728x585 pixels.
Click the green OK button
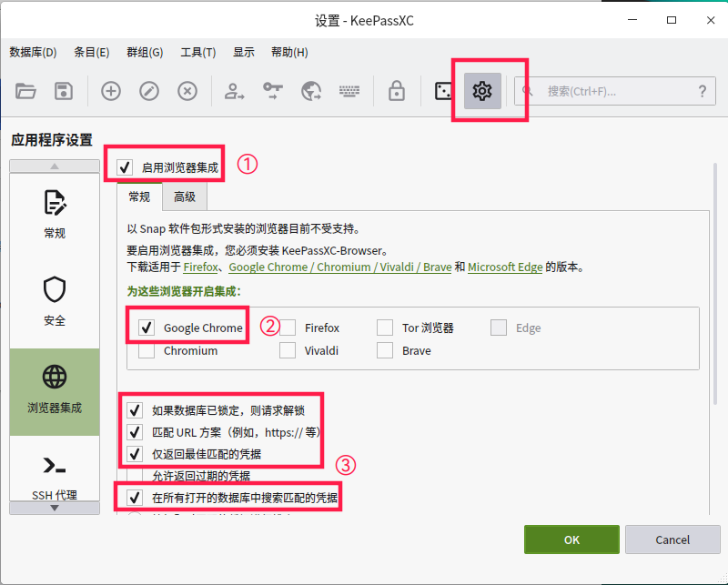tap(571, 540)
